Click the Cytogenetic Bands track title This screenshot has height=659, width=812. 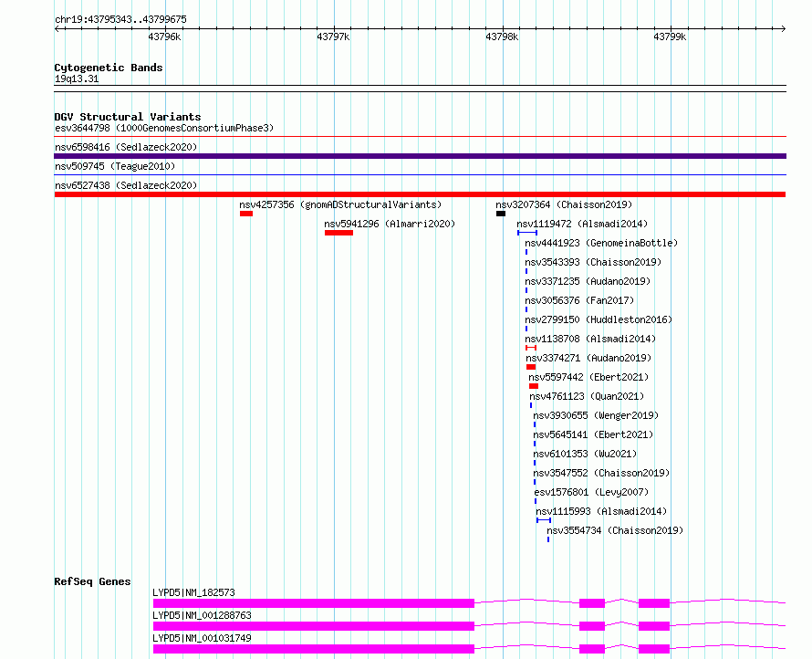pyautogui.click(x=109, y=68)
